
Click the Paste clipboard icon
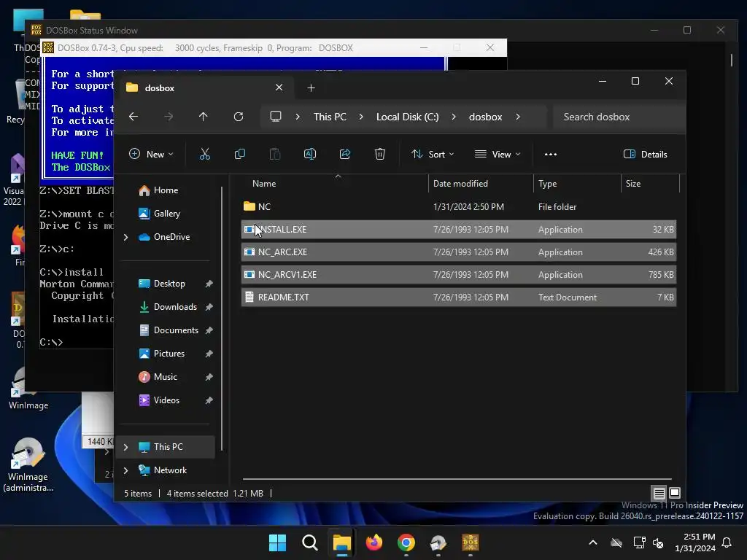pos(275,155)
